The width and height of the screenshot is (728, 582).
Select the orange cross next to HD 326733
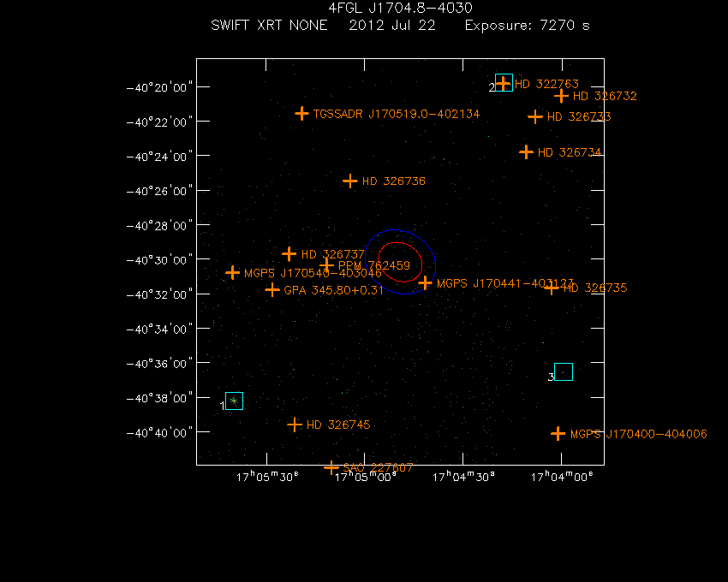535,116
